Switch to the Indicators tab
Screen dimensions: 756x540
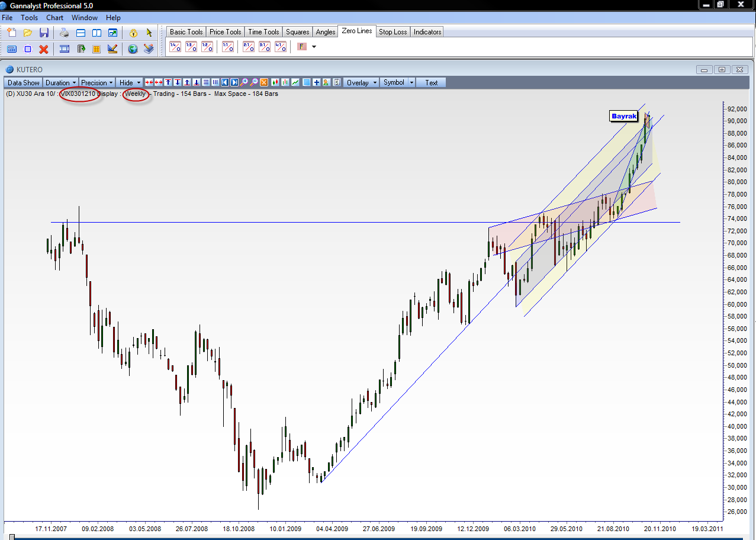[x=427, y=32]
